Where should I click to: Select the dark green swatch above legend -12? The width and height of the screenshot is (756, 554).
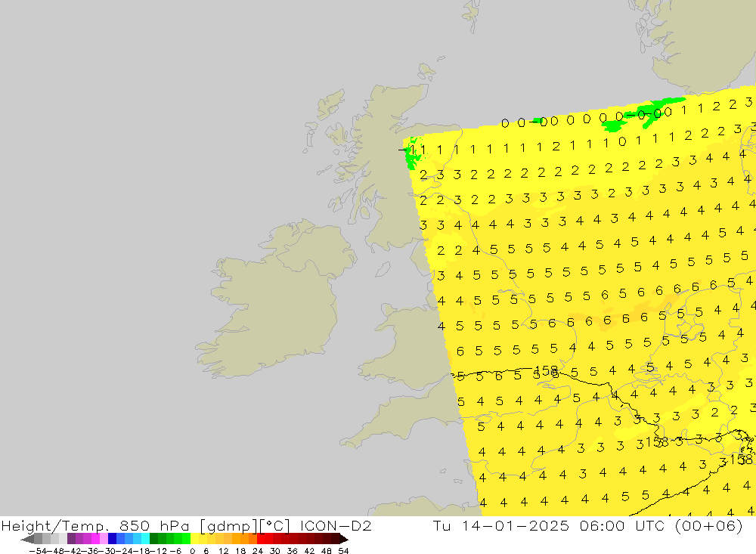tap(153, 539)
